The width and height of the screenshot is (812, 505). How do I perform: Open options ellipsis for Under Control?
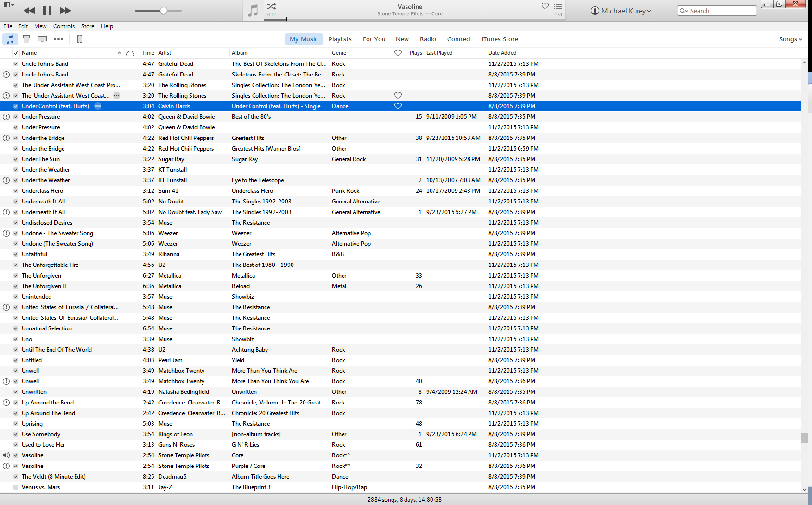click(98, 106)
